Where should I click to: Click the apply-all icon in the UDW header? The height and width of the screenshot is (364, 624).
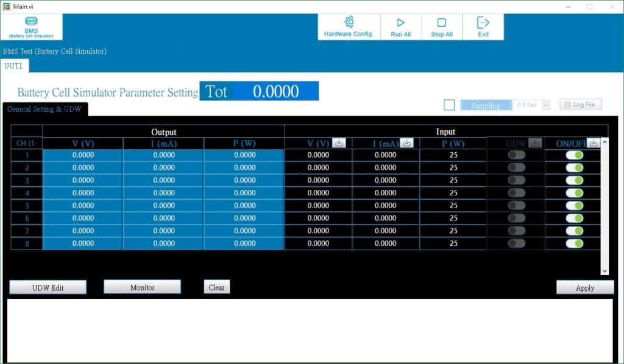536,142
